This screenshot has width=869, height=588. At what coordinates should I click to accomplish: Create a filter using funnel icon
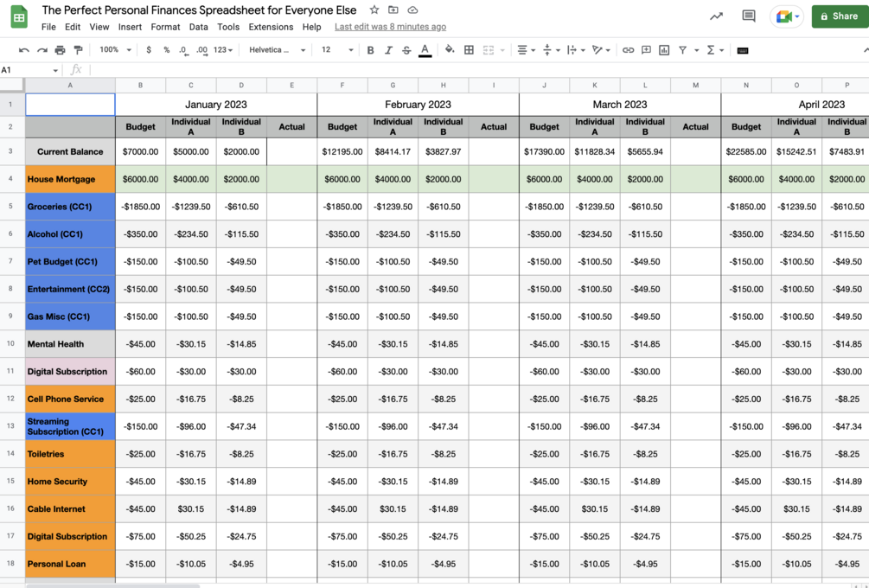(x=683, y=50)
